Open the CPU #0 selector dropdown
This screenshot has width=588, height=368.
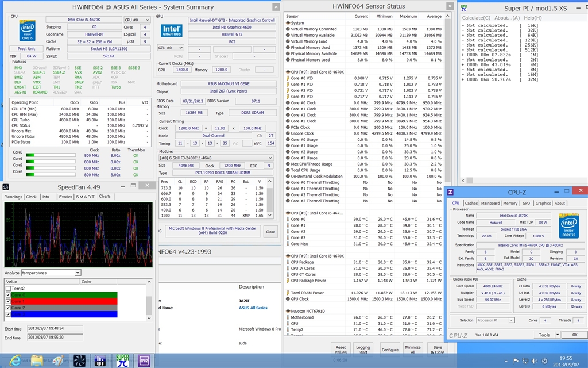pyautogui.click(x=137, y=20)
